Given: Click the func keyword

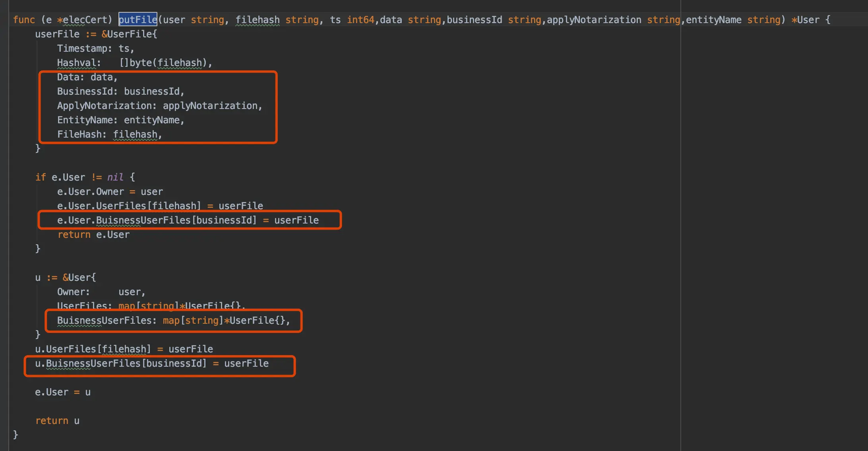Looking at the screenshot, I should coord(24,19).
